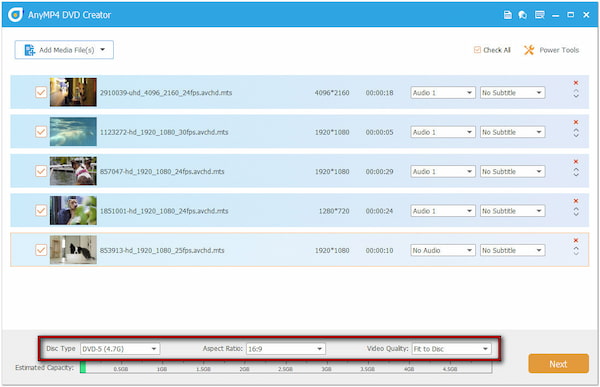This screenshot has height=387, width=600.
Task: Remove the 2910039-uhd_4096_2160 file with red X
Action: (576, 83)
